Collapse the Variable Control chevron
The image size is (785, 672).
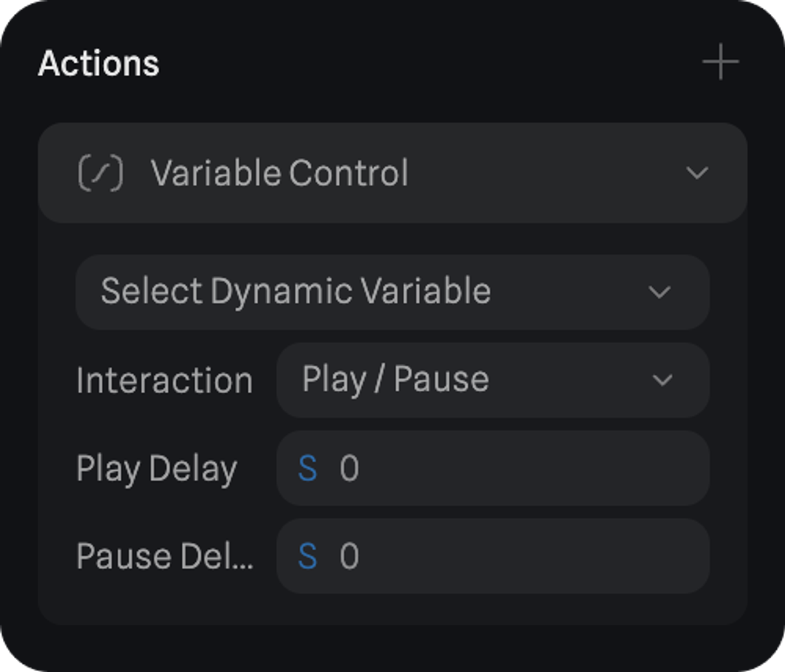[x=697, y=173]
